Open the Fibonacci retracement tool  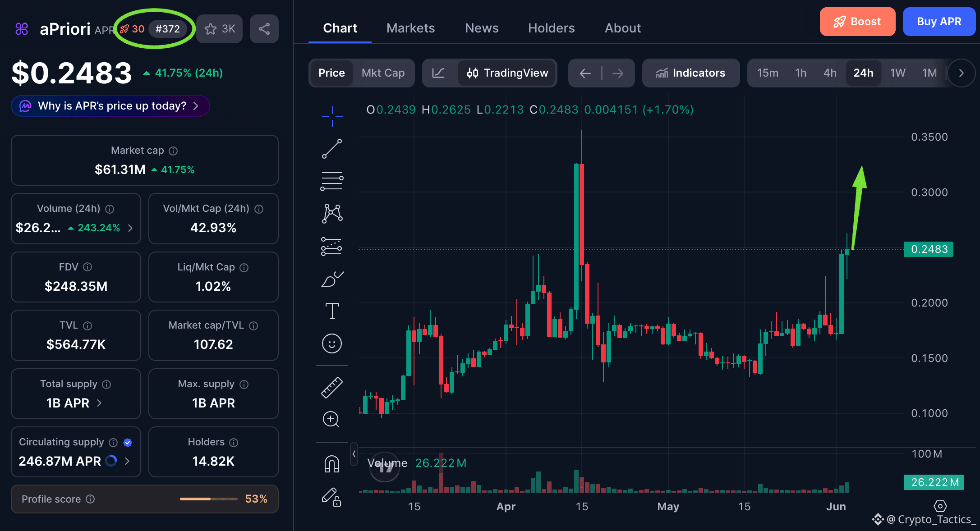(x=332, y=181)
